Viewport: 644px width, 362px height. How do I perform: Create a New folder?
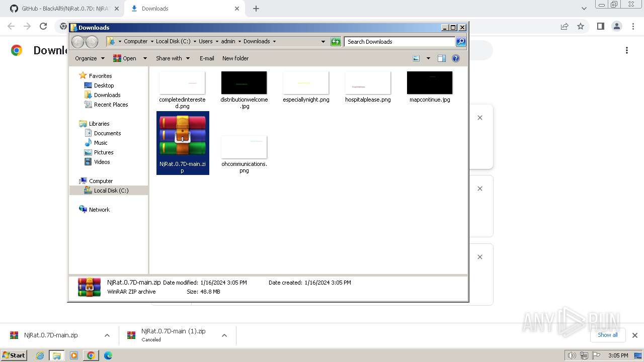[235, 58]
